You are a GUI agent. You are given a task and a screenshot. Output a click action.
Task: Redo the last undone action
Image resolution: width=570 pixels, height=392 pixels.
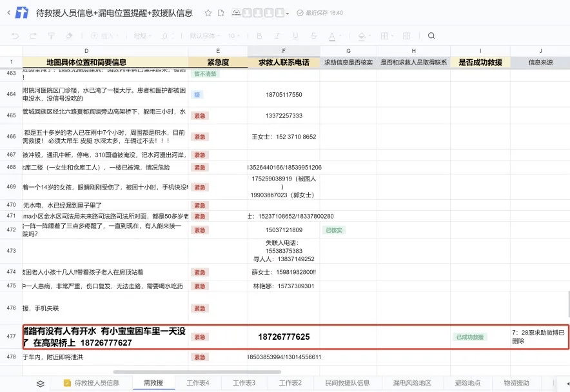tap(33, 35)
